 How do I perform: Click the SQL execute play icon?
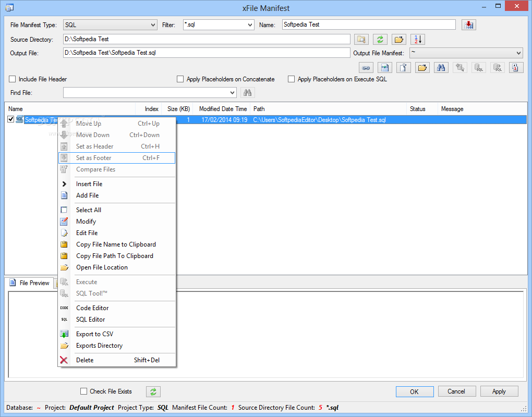point(498,67)
